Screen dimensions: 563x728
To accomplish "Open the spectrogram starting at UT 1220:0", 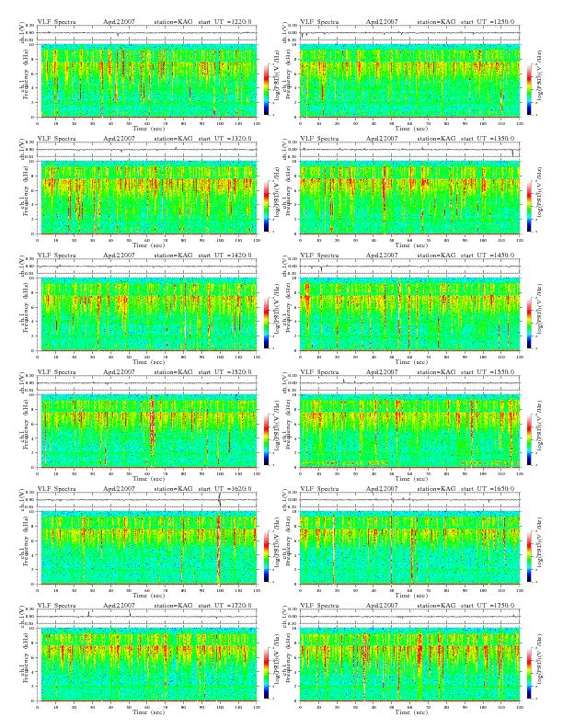I will (x=147, y=80).
